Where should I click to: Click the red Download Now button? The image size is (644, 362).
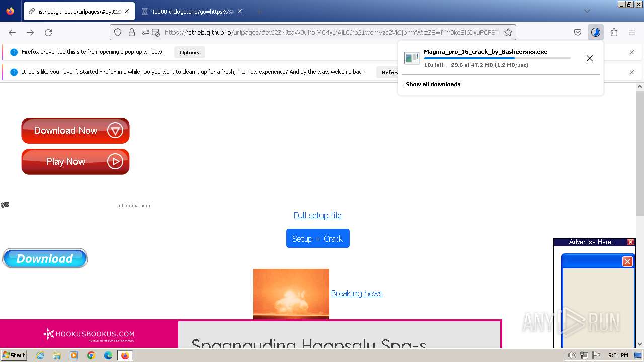point(75,131)
